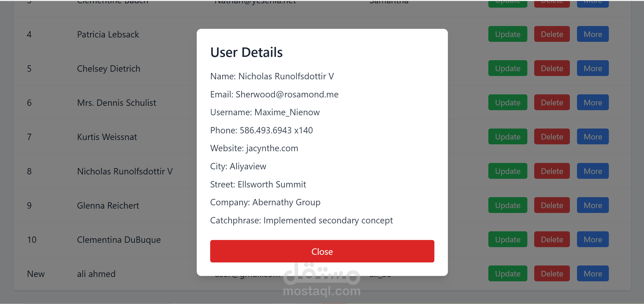The width and height of the screenshot is (644, 304).
Task: Delete user Nicholas Runolfsdottir V
Action: coord(552,171)
